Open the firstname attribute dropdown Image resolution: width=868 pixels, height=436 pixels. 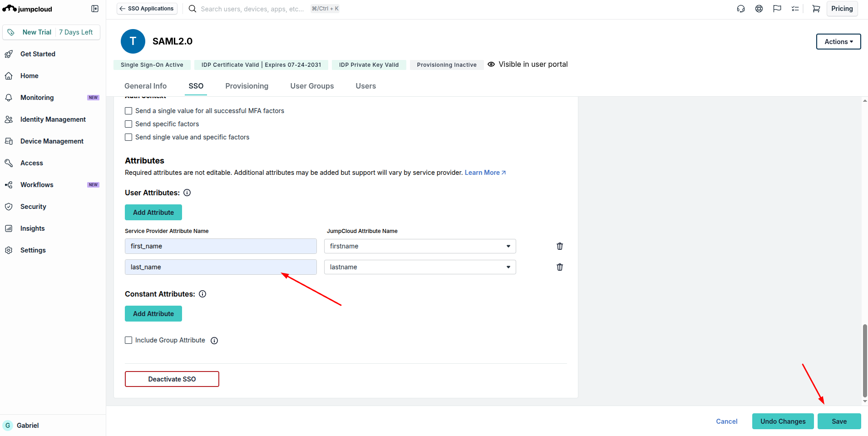point(420,246)
